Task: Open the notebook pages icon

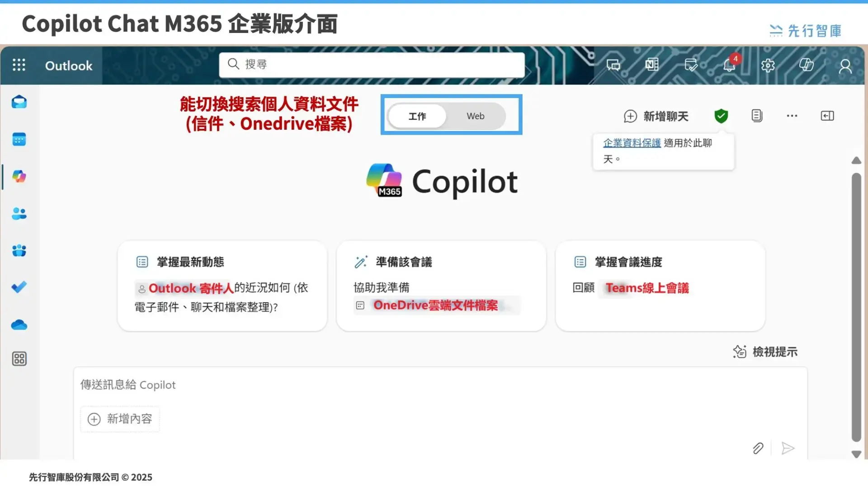Action: (757, 116)
